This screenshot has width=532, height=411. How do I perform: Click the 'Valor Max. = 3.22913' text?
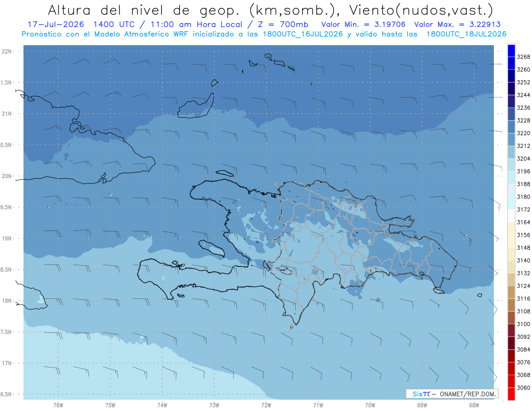pos(457,24)
